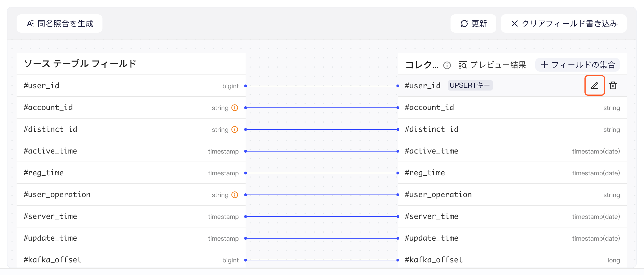This screenshot has height=275, width=644.
Task: Select collection field #reg_time
Action: (x=512, y=173)
